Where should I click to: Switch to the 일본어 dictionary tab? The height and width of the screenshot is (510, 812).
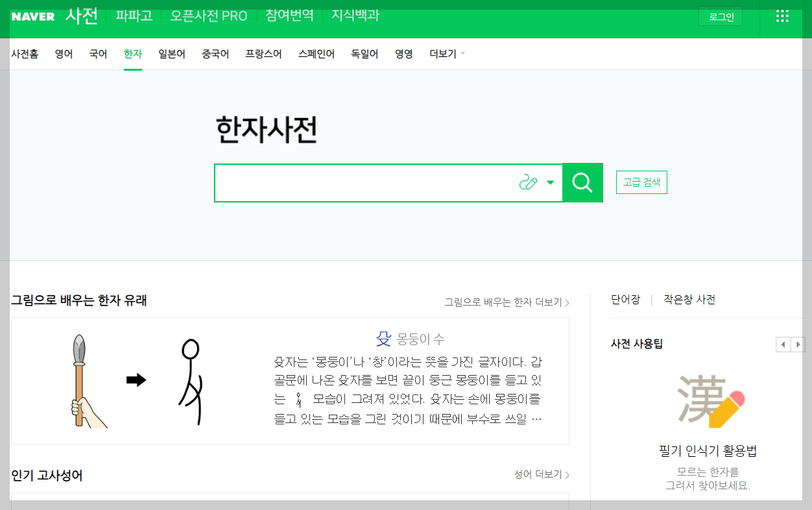click(171, 54)
